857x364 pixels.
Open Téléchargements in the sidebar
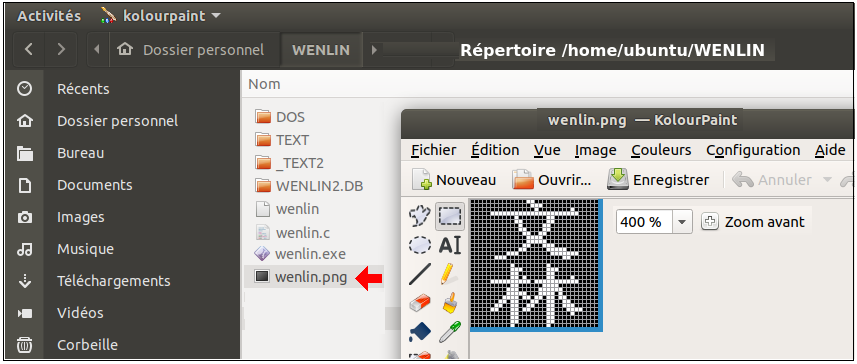pos(114,281)
